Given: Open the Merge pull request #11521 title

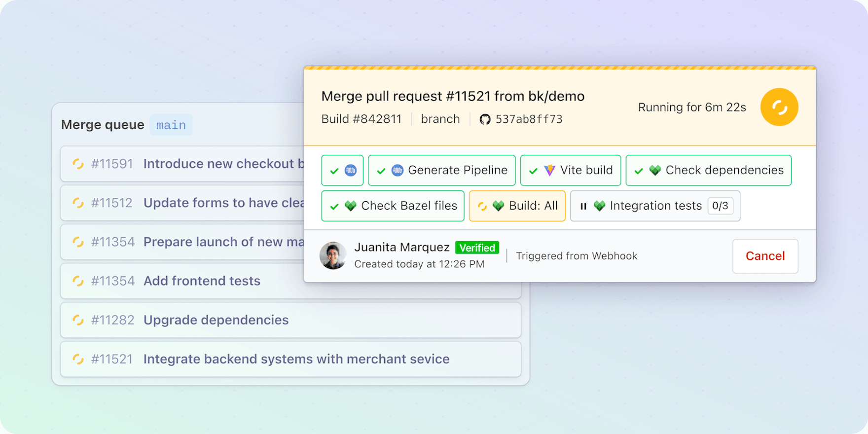Looking at the screenshot, I should point(453,96).
